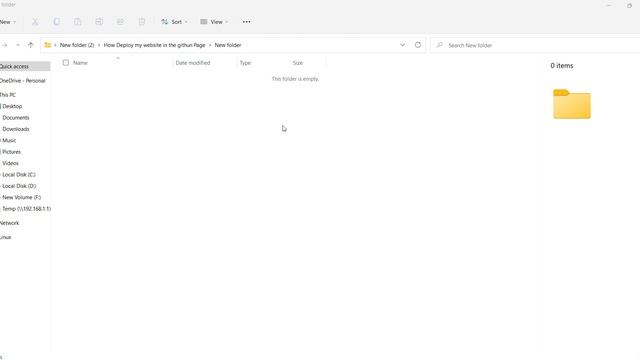Open Local Disk (D:) drive
This screenshot has height=360, width=640.
click(19, 186)
